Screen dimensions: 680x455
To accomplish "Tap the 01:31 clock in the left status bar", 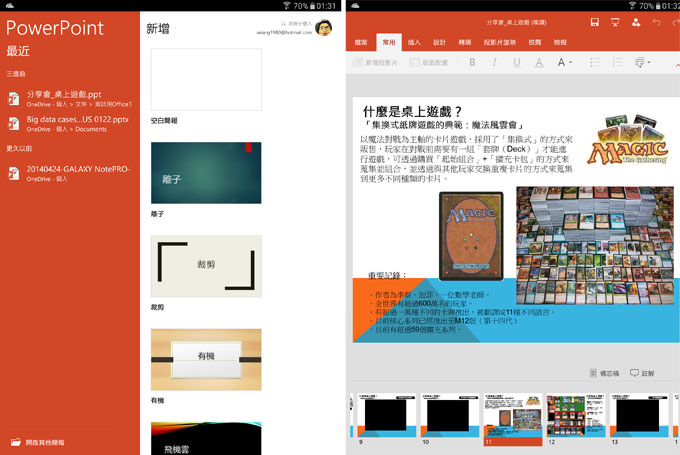I will pyautogui.click(x=326, y=6).
